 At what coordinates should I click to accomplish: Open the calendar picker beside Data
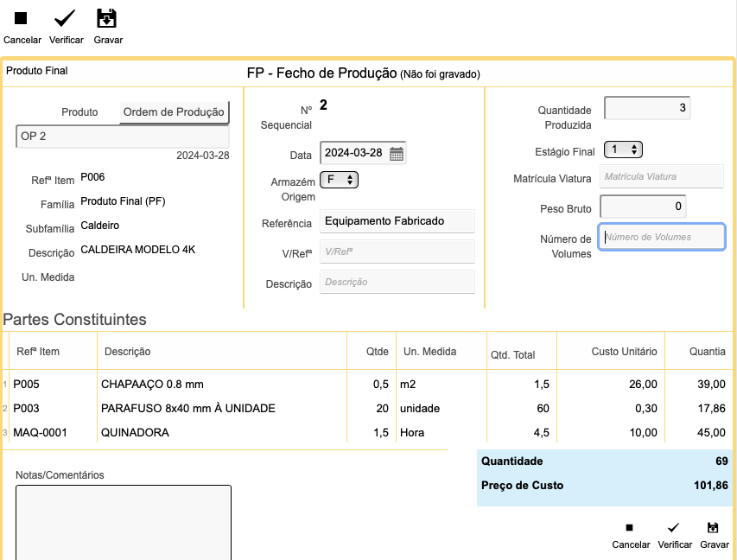pos(397,154)
